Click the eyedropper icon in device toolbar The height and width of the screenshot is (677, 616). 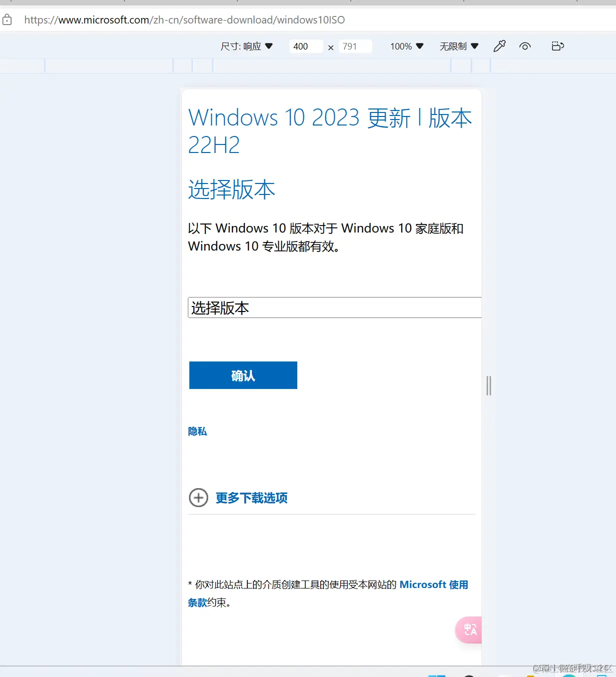coord(500,46)
